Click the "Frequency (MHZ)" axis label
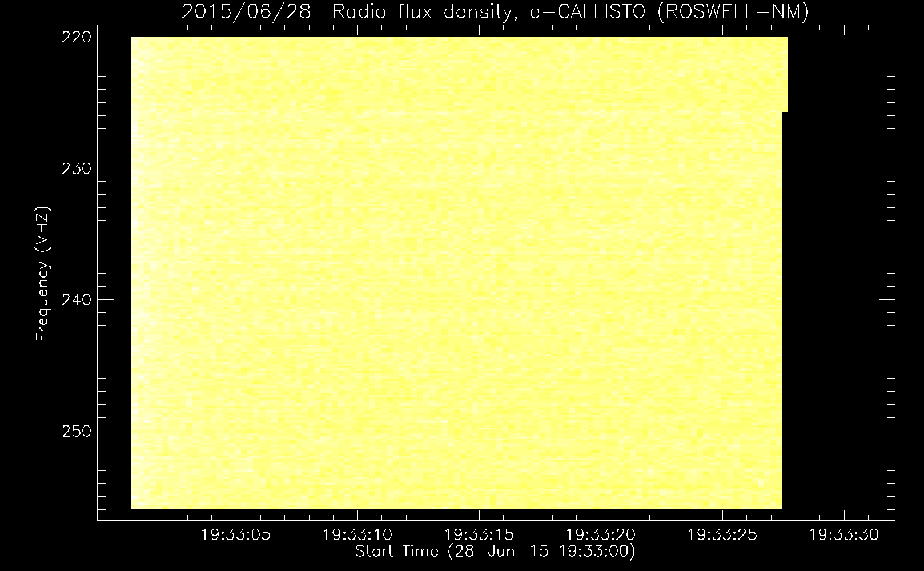Viewport: 924px width, 571px height. coord(43,274)
